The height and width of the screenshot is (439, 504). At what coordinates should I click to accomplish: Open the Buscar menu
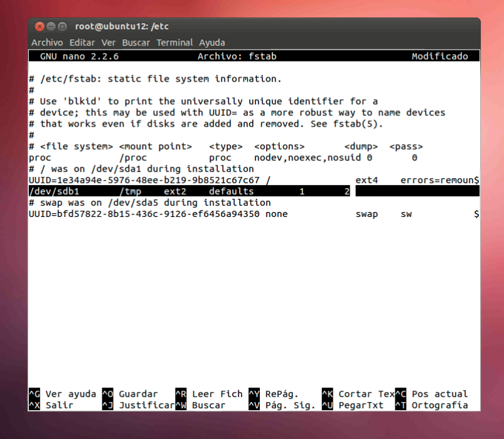tap(136, 43)
